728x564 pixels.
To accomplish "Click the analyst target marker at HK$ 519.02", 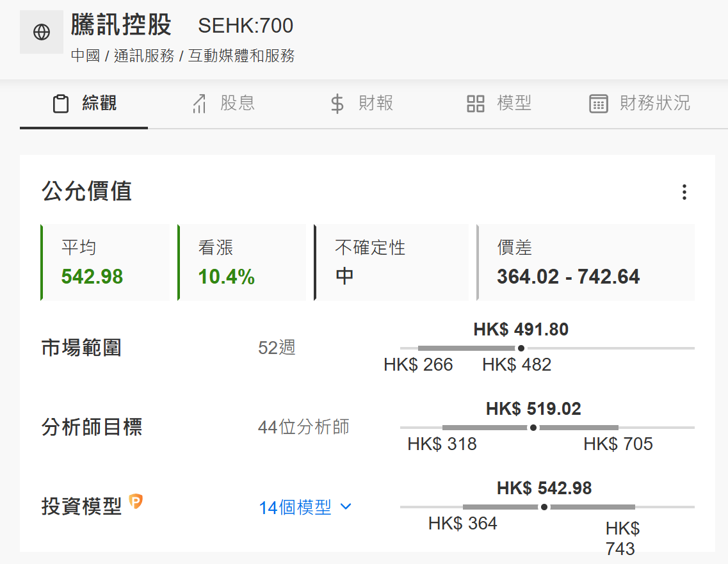I will click(533, 428).
